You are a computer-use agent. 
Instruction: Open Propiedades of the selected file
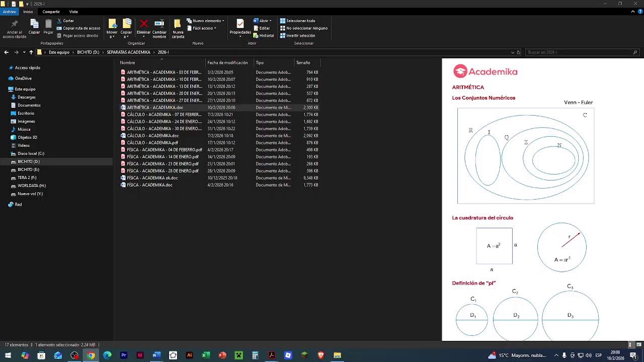240,28
